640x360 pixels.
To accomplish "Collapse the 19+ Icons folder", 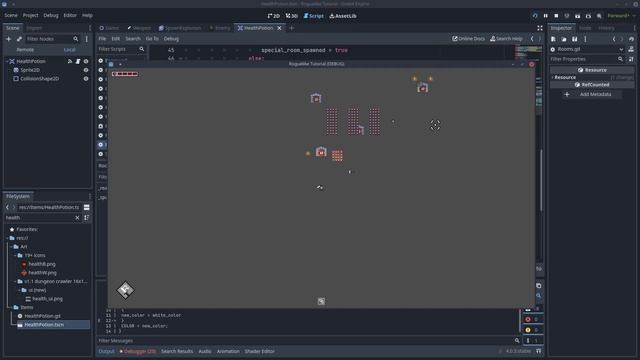I will pos(16,256).
